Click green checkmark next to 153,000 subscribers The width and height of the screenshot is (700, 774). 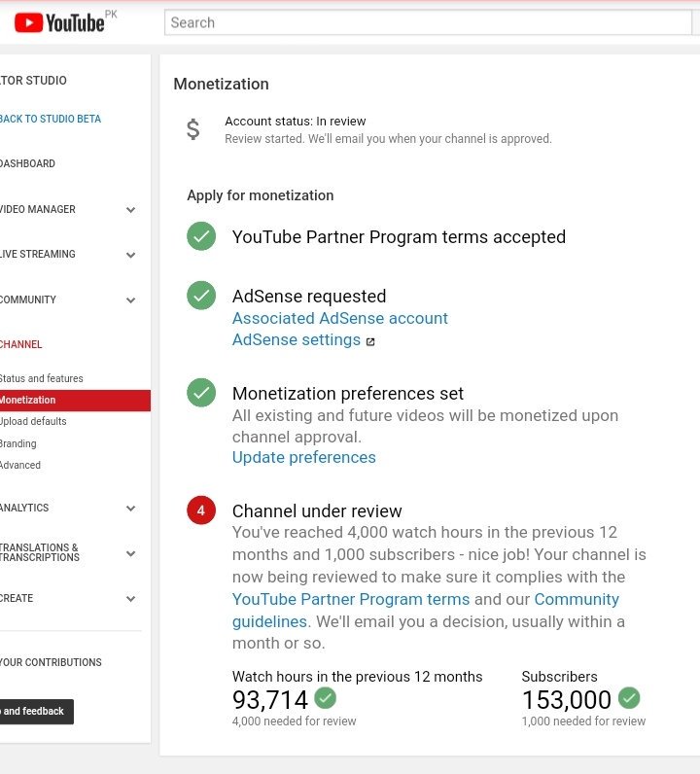(629, 697)
